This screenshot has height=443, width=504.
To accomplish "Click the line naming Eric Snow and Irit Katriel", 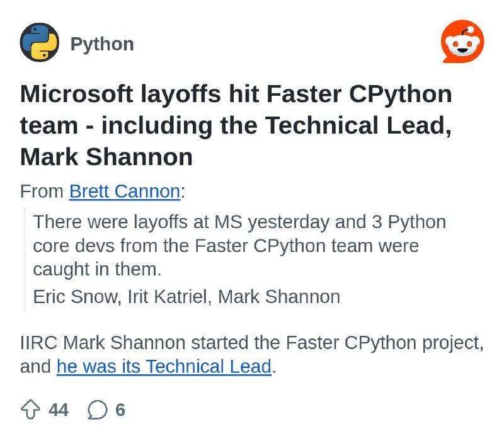I will [186, 296].
